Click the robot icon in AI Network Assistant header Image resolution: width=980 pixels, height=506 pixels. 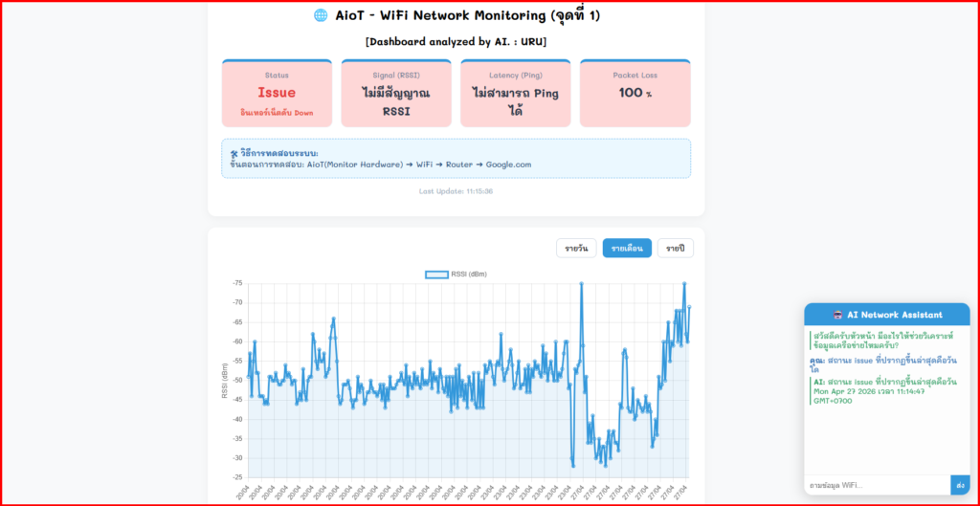[x=837, y=315]
